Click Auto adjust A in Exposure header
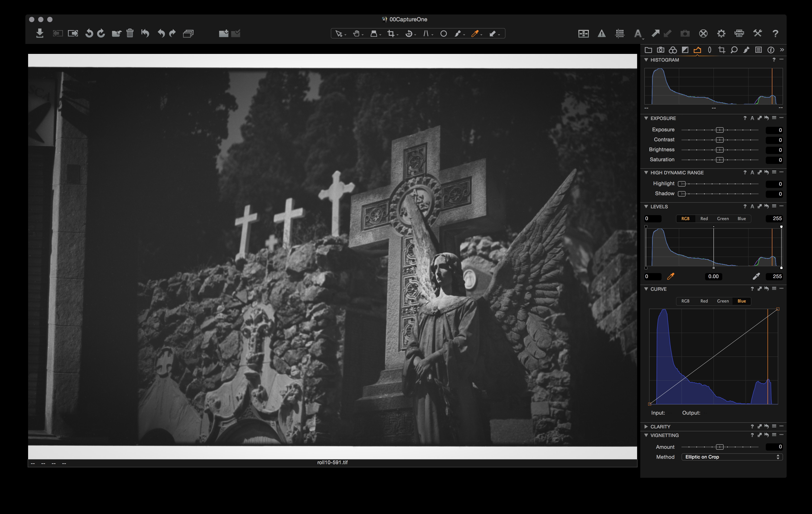812x514 pixels. coord(752,118)
